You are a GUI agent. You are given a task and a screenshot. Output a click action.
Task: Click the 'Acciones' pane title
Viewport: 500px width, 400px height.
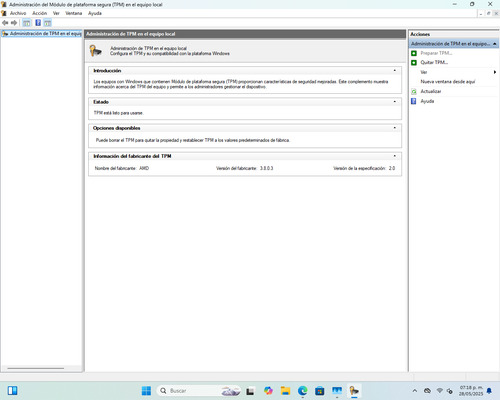[420, 34]
